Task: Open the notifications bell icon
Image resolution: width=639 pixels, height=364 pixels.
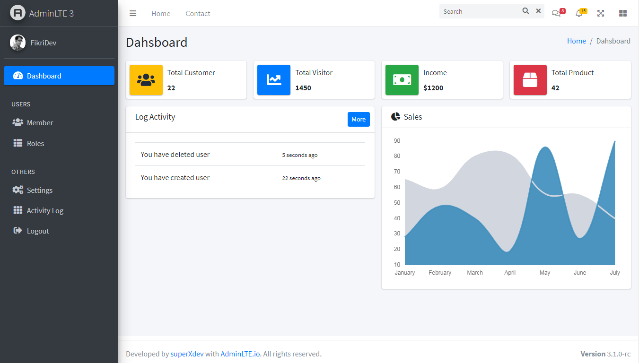Action: point(578,13)
